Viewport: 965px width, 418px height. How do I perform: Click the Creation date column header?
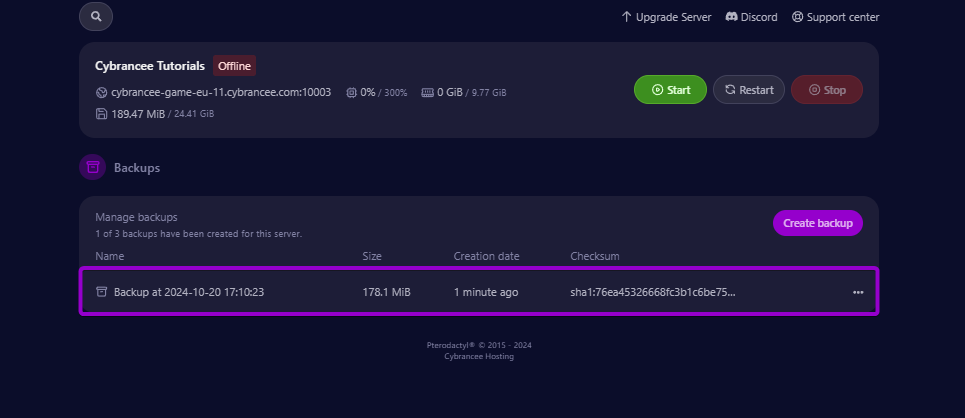(486, 256)
